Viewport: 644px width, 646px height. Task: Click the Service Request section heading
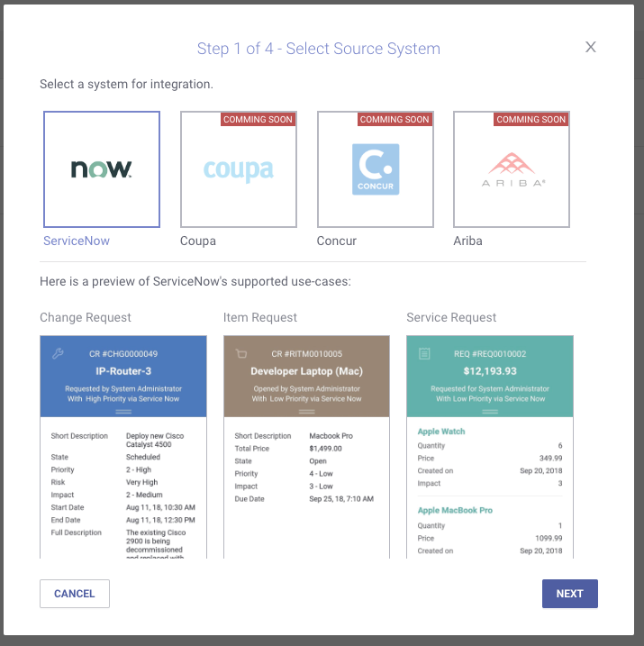point(451,317)
